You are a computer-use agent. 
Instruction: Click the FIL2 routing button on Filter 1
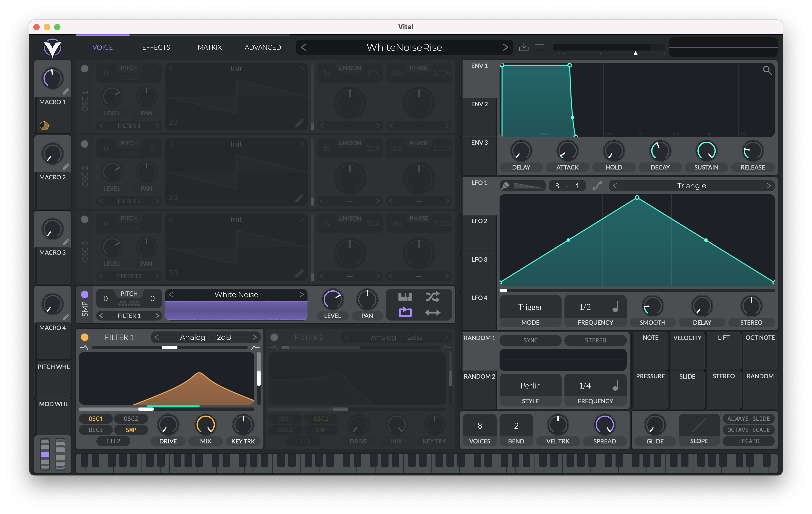pos(113,441)
